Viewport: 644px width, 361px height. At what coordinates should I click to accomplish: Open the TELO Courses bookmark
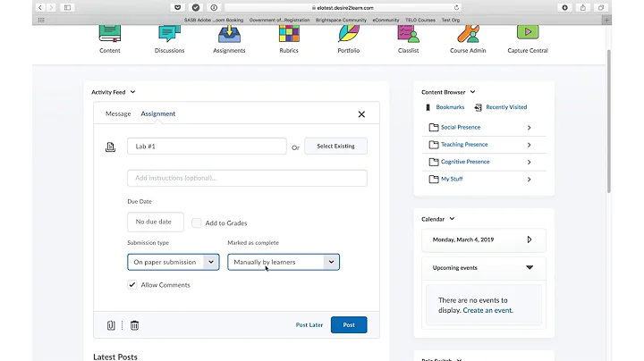[420, 20]
